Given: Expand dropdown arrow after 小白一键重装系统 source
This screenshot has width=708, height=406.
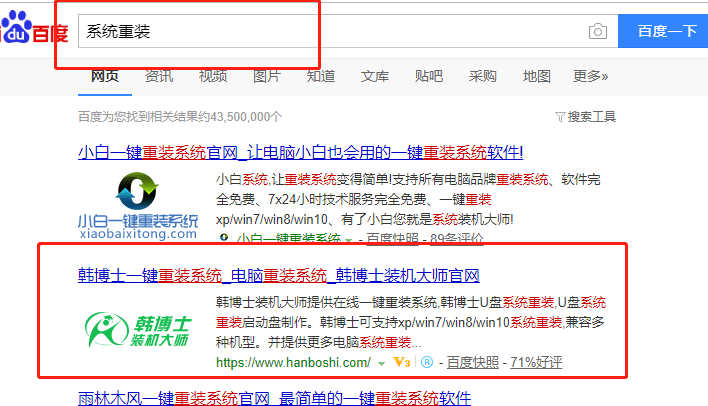Looking at the screenshot, I should pos(348,240).
